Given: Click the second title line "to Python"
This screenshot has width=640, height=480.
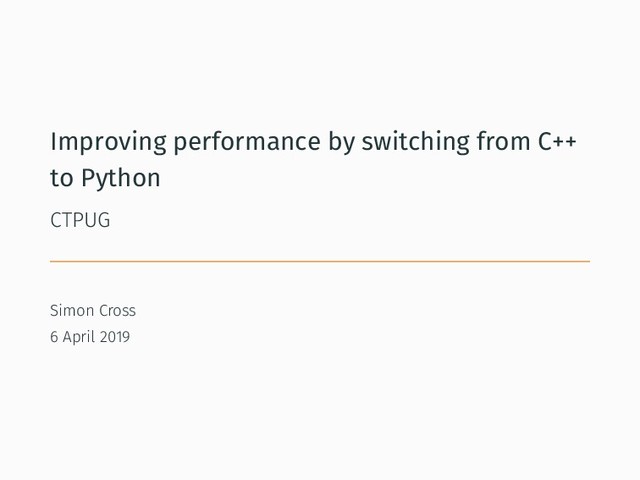Looking at the screenshot, I should tap(105, 180).
